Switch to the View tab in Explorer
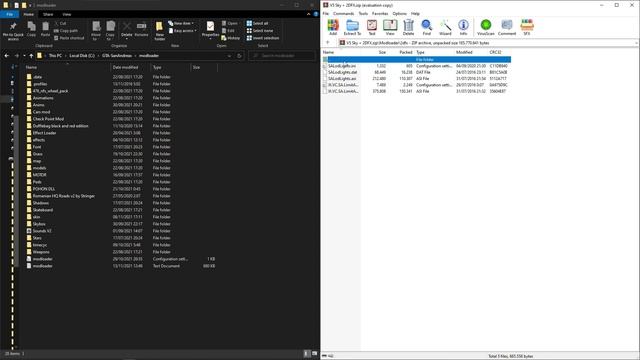640x360 pixels. [x=67, y=14]
